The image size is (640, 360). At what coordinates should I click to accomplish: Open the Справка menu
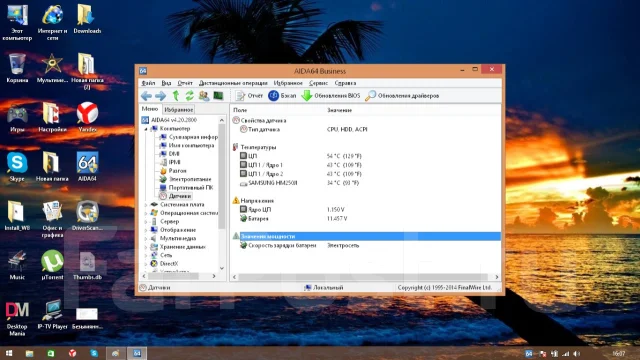[345, 83]
